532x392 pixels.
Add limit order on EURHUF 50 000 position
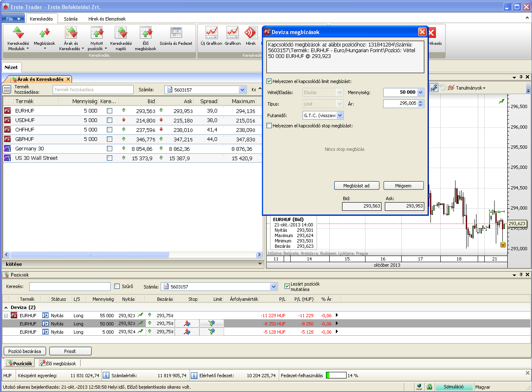tap(212, 323)
